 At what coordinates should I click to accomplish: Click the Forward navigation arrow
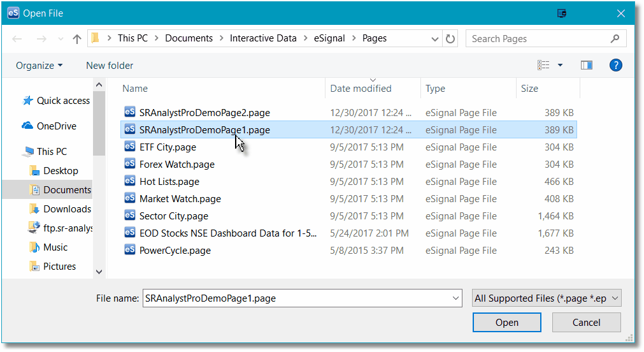click(x=41, y=39)
